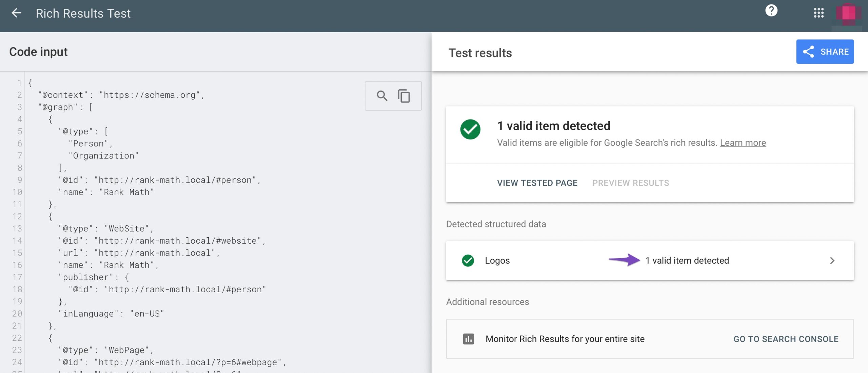Screen dimensions: 868x373
Task: Click the large green valid checkmark
Action: (x=470, y=129)
